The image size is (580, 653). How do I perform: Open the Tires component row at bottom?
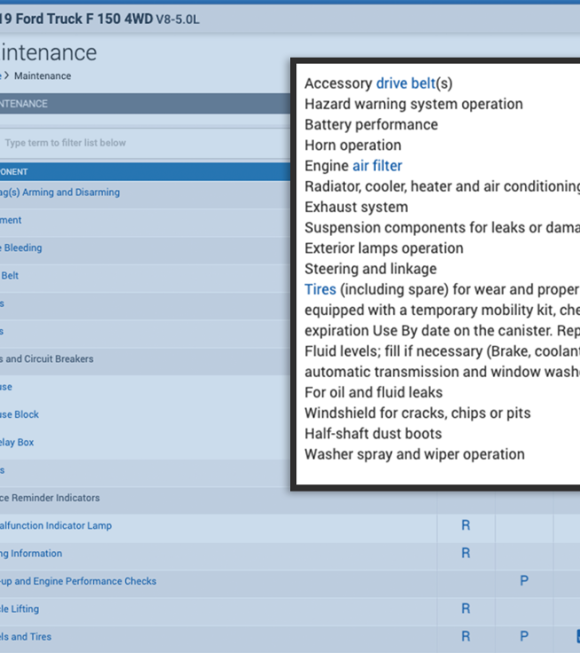[25, 637]
